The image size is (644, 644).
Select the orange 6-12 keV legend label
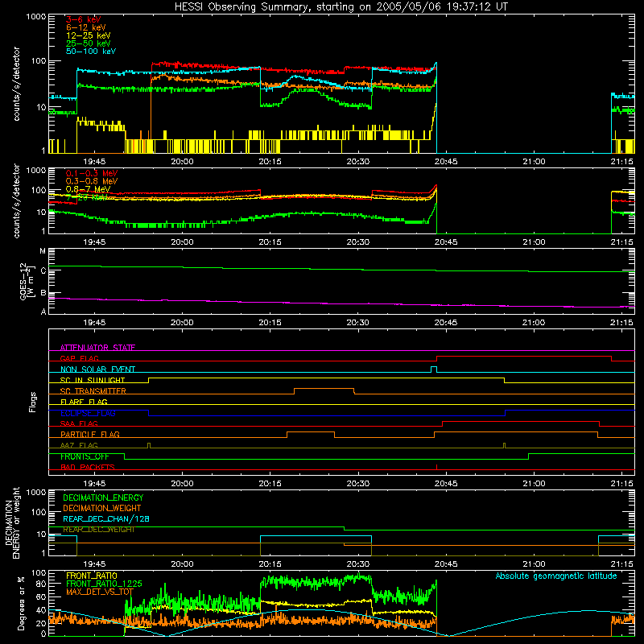86,27
